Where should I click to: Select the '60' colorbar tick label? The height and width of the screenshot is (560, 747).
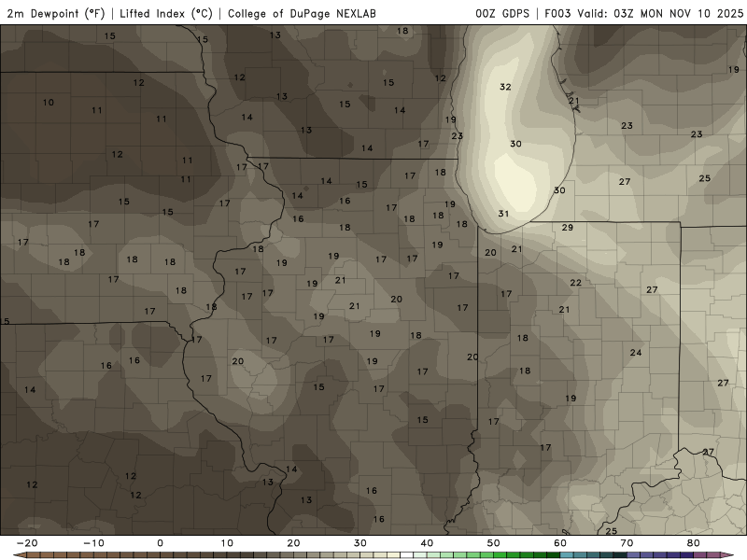(x=560, y=543)
